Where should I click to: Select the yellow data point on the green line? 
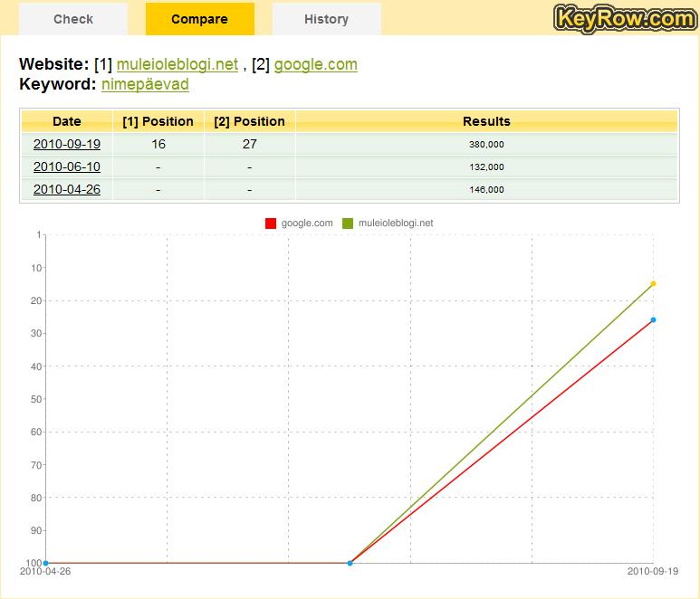[653, 284]
